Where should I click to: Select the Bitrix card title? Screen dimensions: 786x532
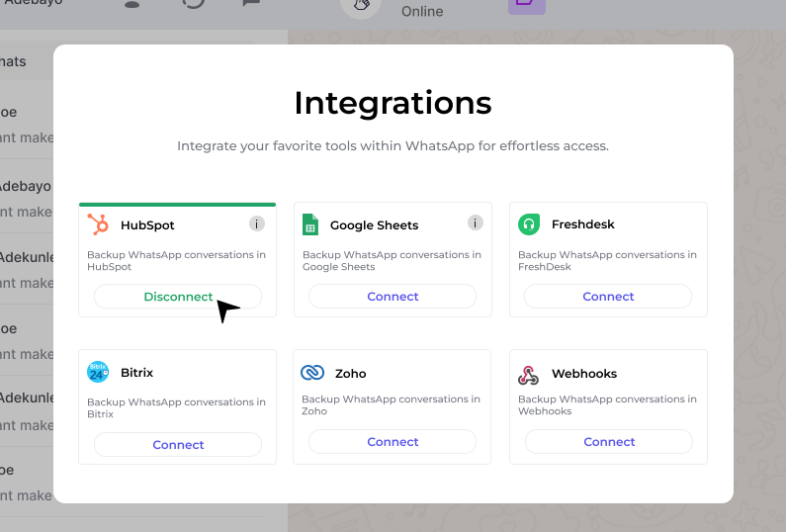tap(136, 373)
